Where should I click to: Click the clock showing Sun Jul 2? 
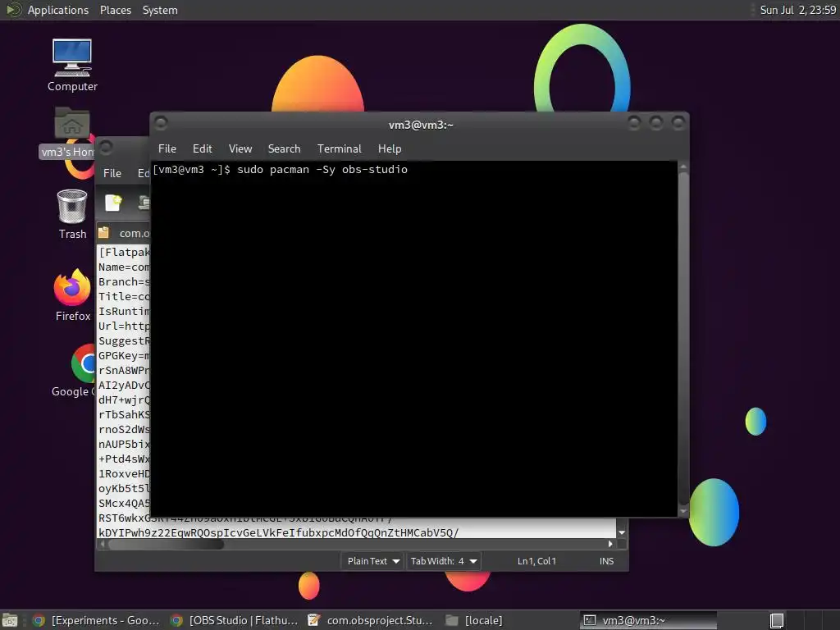(x=797, y=10)
